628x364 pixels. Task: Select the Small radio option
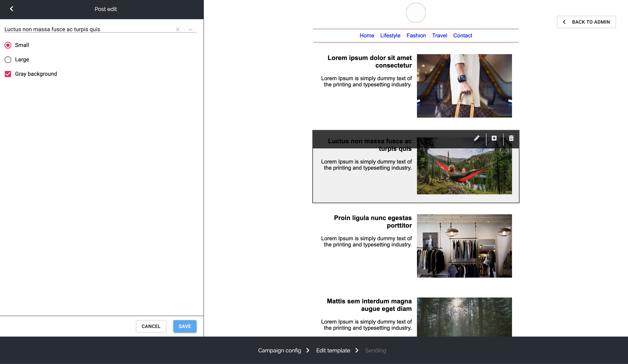tap(8, 45)
